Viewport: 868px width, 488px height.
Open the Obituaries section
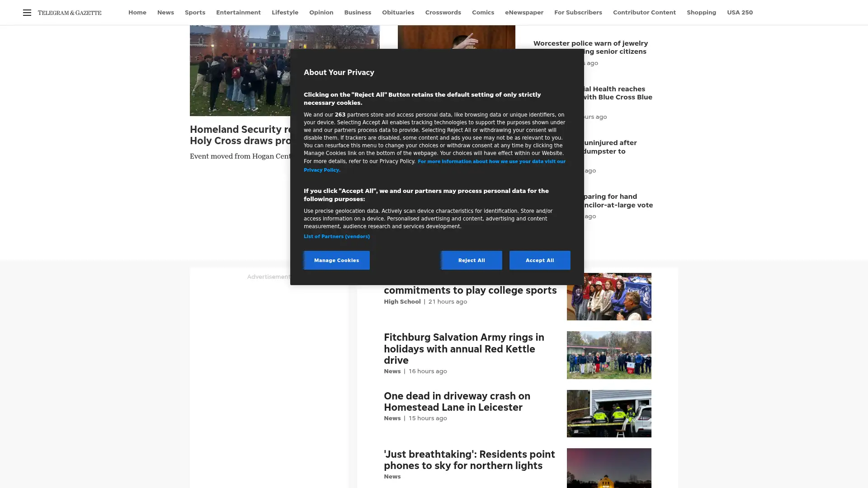pos(398,12)
